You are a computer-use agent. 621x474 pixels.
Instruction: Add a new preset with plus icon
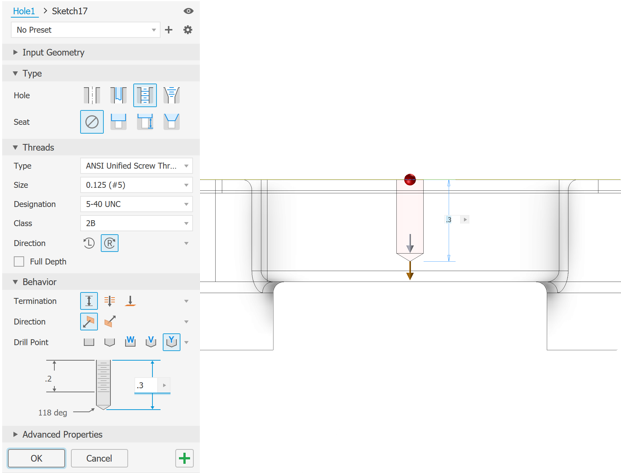169,30
